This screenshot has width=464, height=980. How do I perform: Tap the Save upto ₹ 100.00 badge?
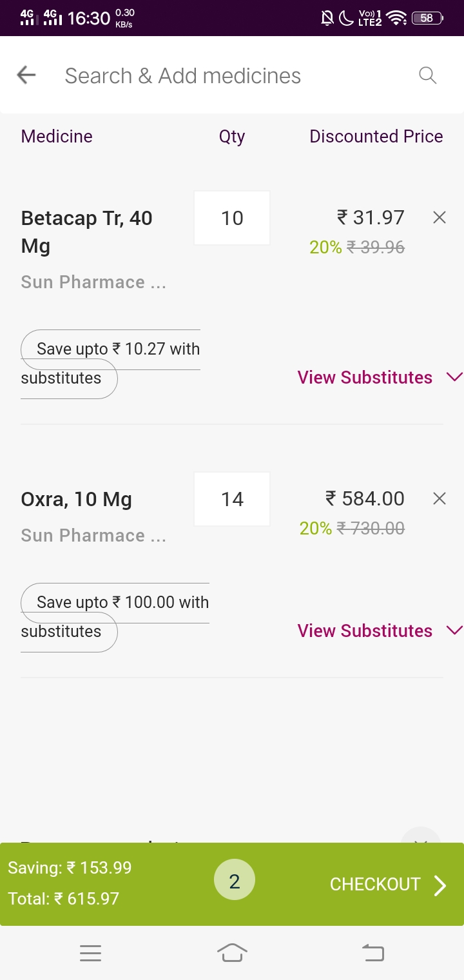[x=115, y=617]
